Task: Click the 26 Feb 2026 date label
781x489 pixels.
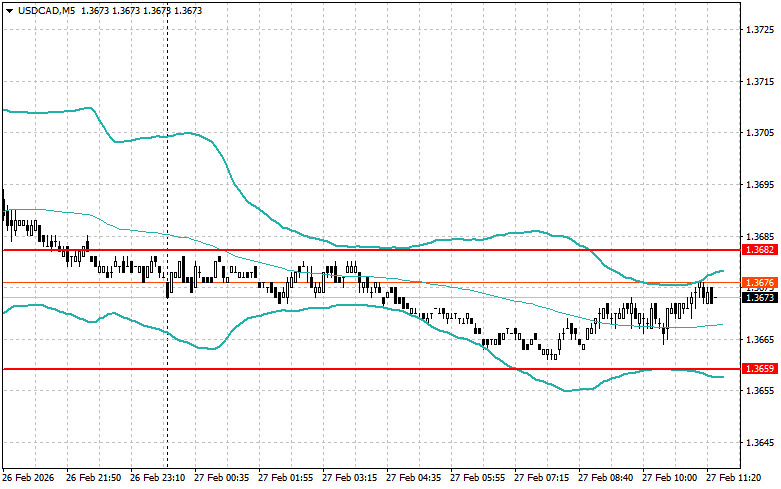Action: (x=28, y=478)
